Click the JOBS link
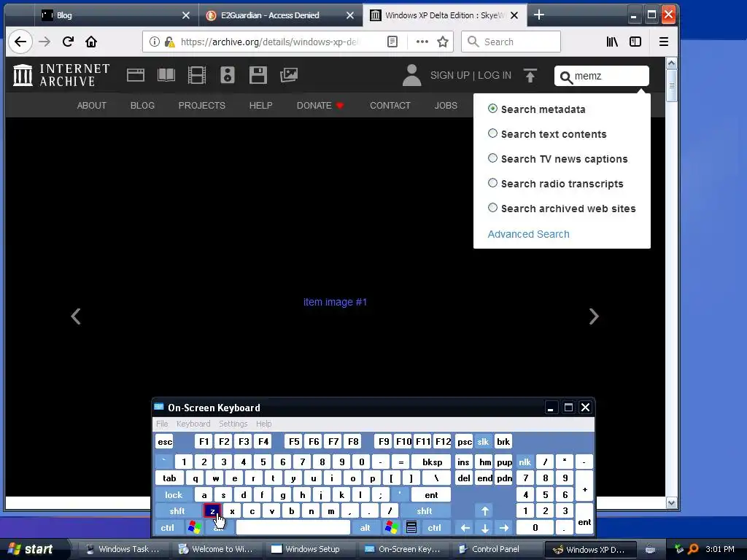Screen dimensions: 747x560 pos(446,105)
